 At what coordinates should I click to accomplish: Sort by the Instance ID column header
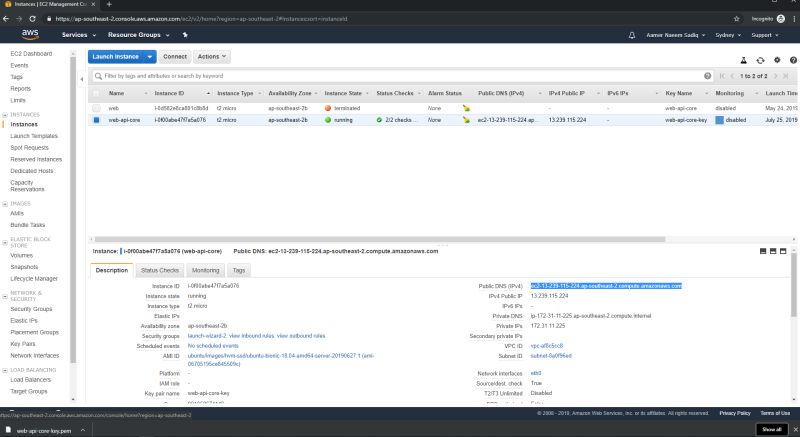pyautogui.click(x=169, y=93)
